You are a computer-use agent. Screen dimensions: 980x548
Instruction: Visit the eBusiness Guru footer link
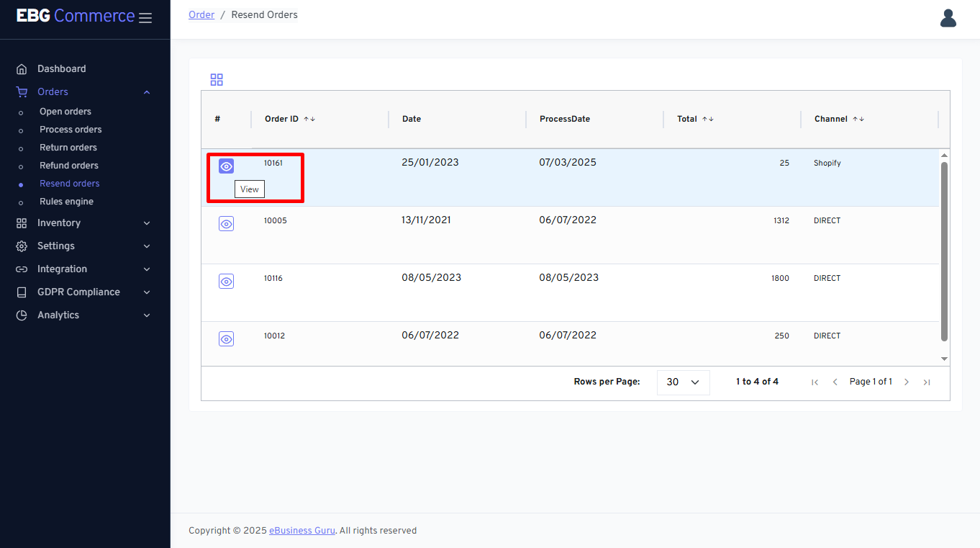coord(301,530)
